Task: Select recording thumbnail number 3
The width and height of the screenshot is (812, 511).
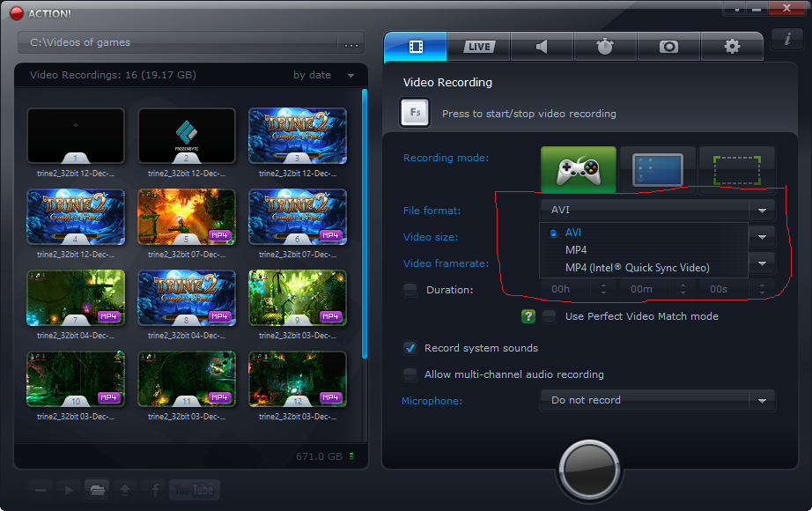Action: point(298,136)
